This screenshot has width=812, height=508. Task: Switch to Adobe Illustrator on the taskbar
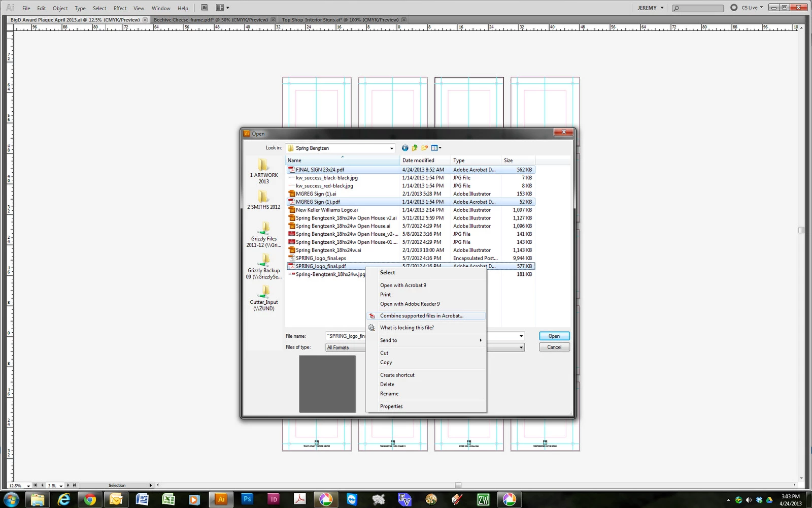click(221, 499)
